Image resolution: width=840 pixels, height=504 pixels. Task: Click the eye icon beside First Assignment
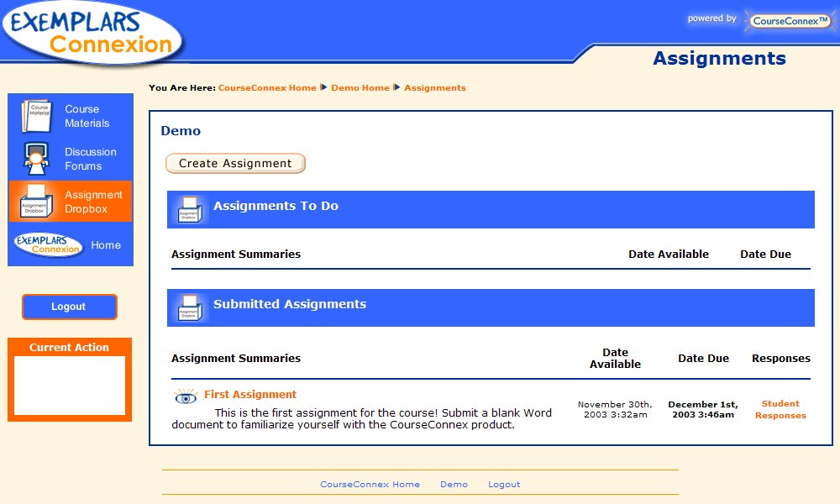[185, 397]
